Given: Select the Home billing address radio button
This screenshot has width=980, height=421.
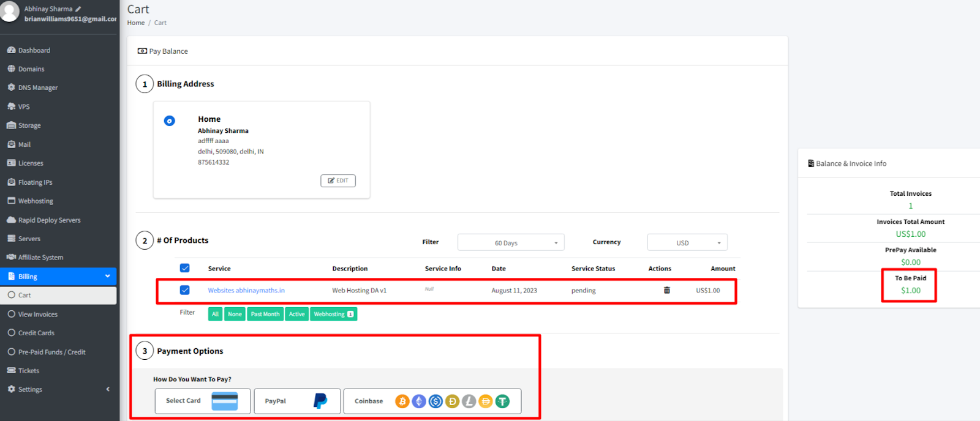Looking at the screenshot, I should coord(170,121).
